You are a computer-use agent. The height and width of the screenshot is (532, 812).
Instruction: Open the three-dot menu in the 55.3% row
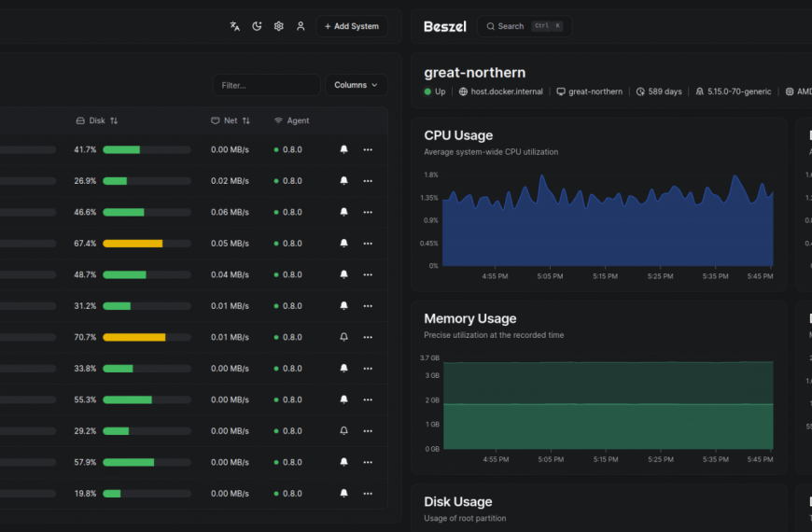(368, 399)
